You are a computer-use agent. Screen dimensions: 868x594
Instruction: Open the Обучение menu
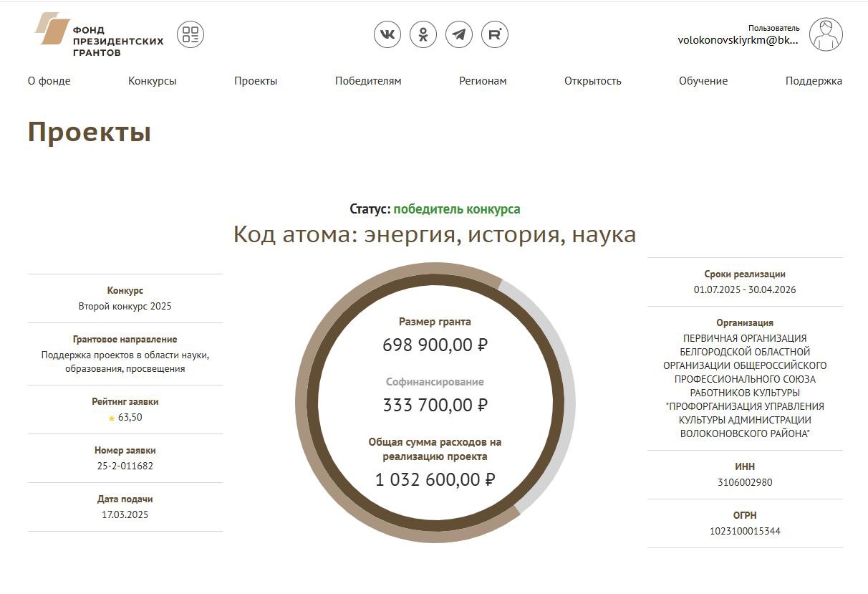tap(703, 81)
